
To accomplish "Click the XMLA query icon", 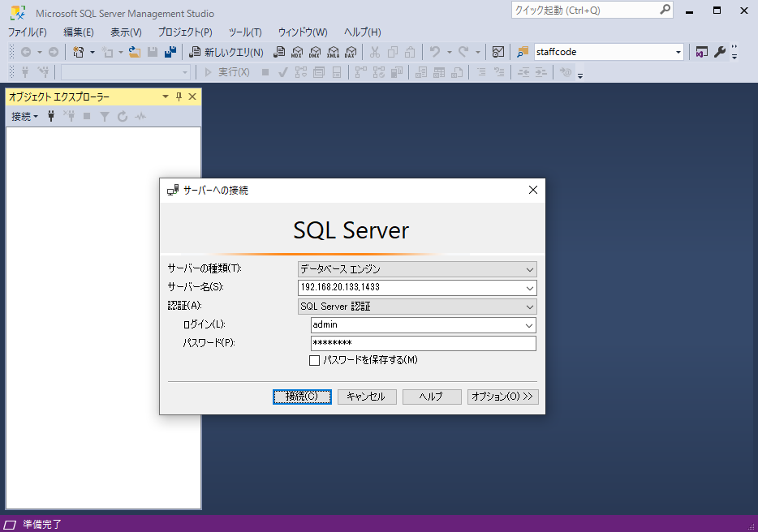I will pyautogui.click(x=333, y=52).
